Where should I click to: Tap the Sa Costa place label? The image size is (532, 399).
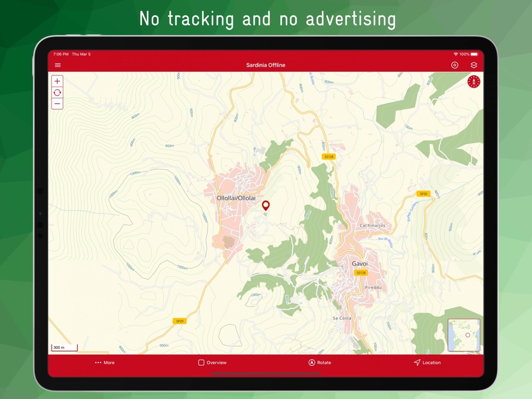342,318
